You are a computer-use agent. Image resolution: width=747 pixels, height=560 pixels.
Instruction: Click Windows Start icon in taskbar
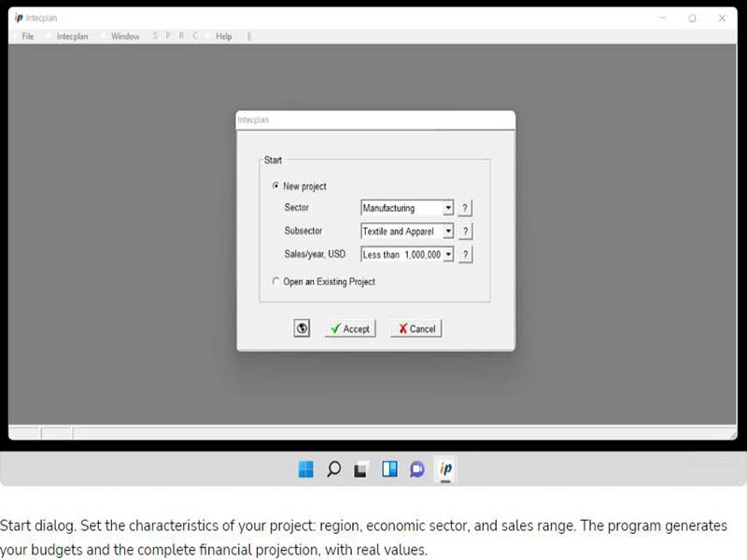(306, 469)
